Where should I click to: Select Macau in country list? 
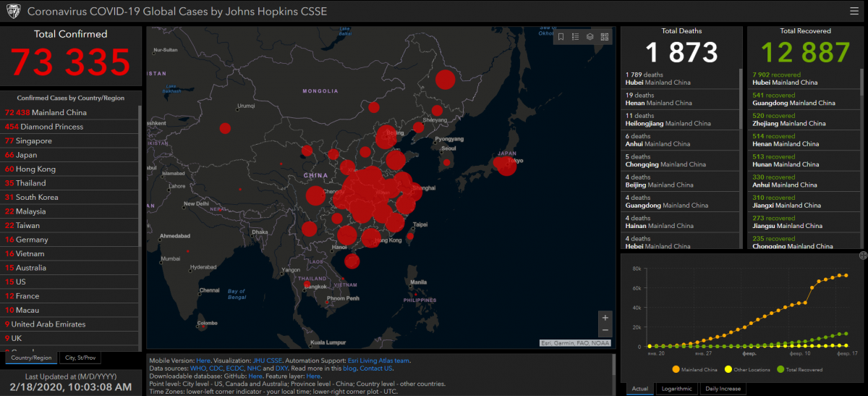point(70,310)
